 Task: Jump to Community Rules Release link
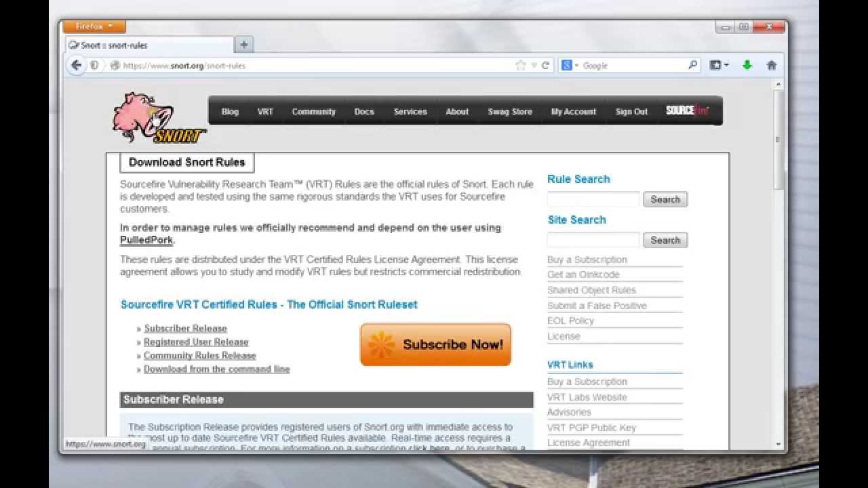[199, 355]
